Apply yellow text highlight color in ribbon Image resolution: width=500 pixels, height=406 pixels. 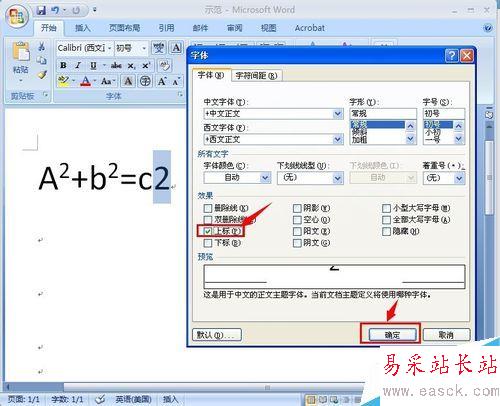pos(63,81)
